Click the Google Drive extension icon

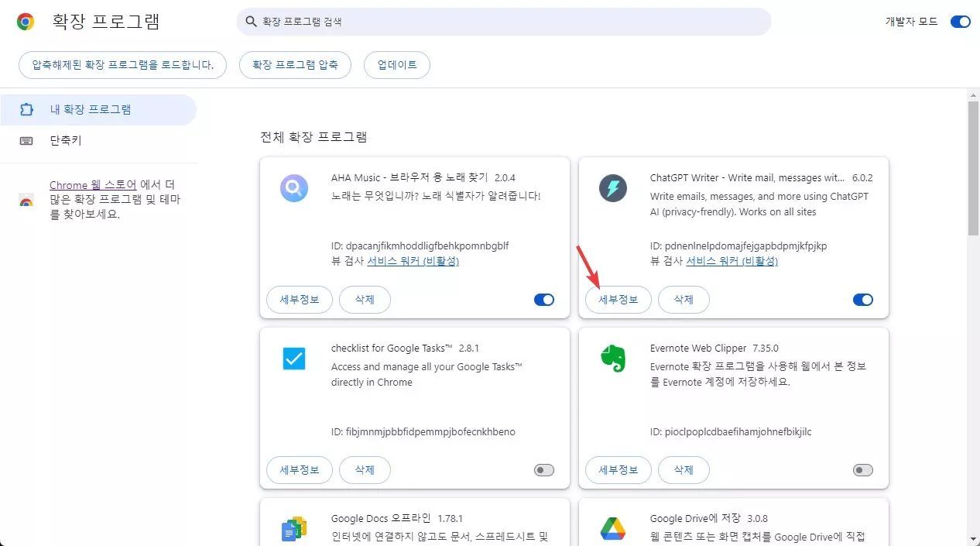click(613, 529)
